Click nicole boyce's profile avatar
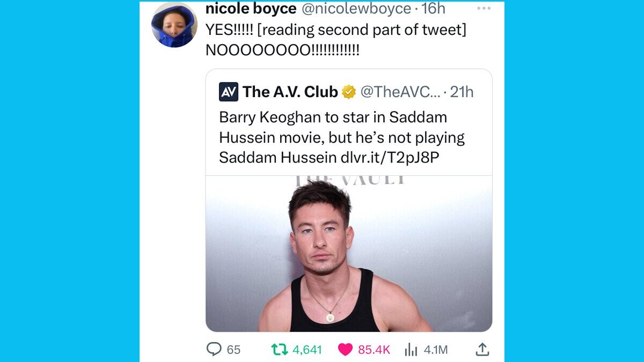Screen dimensions: 644x362 tap(174, 25)
